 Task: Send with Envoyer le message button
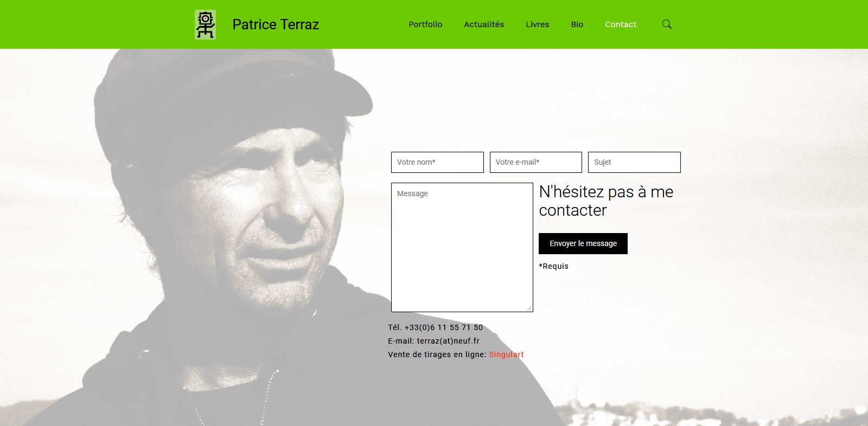click(583, 243)
